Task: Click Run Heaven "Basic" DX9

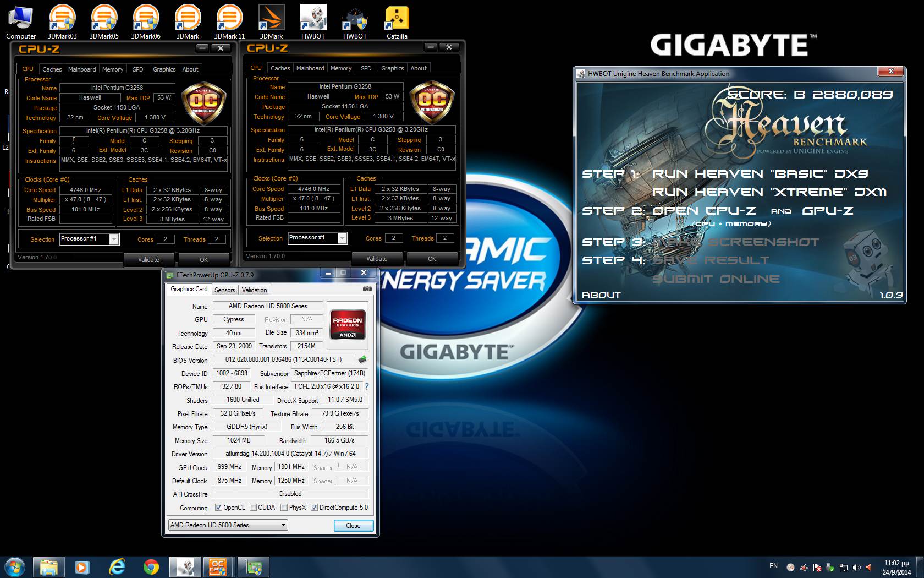Action: click(x=760, y=174)
